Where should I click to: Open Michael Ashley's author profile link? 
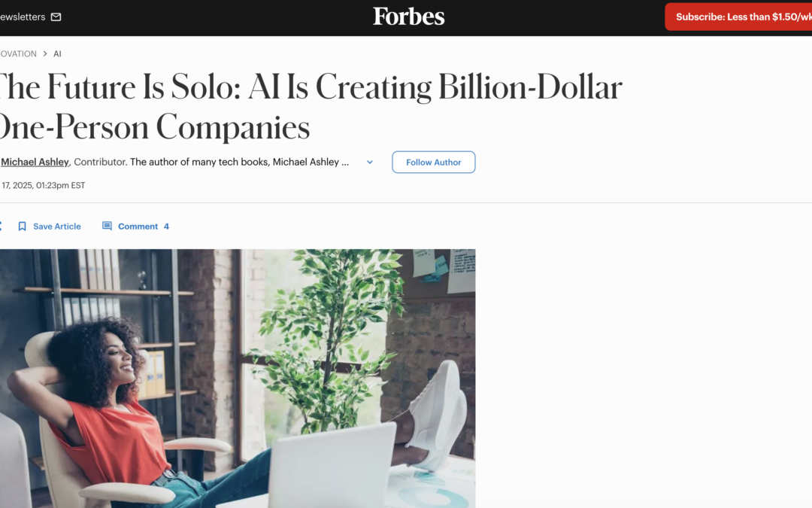click(x=35, y=162)
